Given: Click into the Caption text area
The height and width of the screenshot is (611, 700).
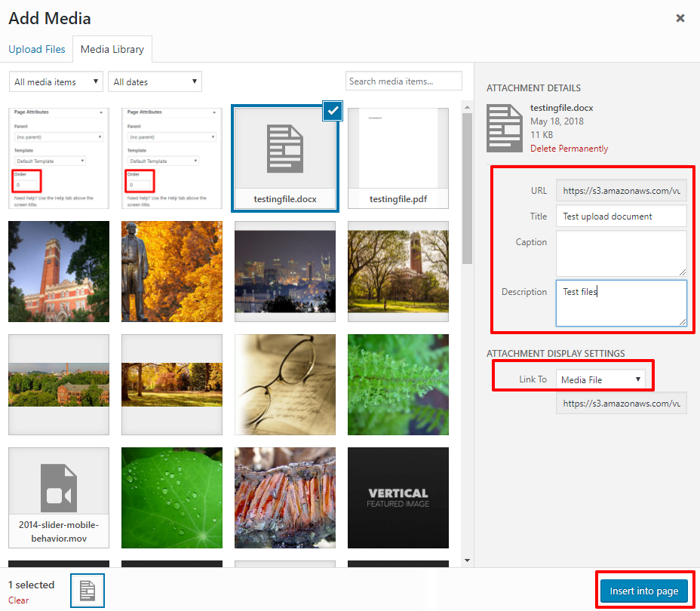Looking at the screenshot, I should pyautogui.click(x=621, y=253).
